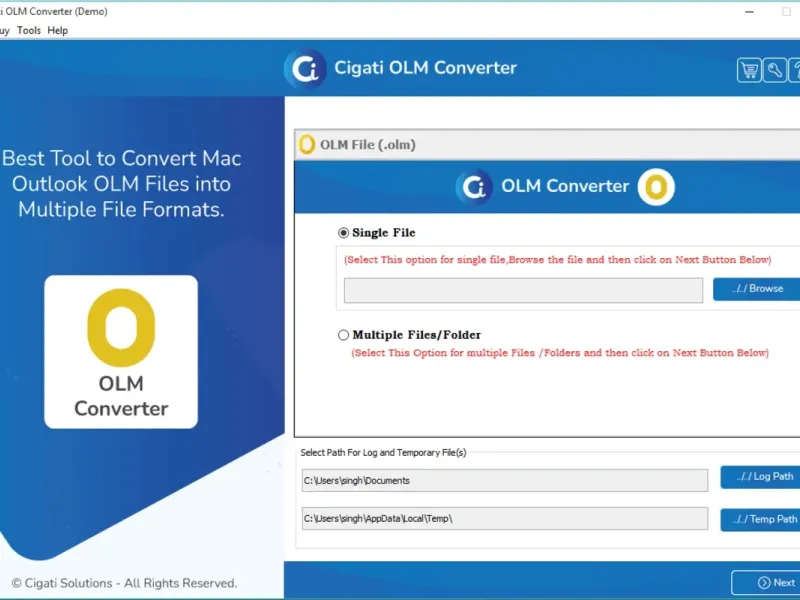Click the single file path input field

tap(523, 290)
